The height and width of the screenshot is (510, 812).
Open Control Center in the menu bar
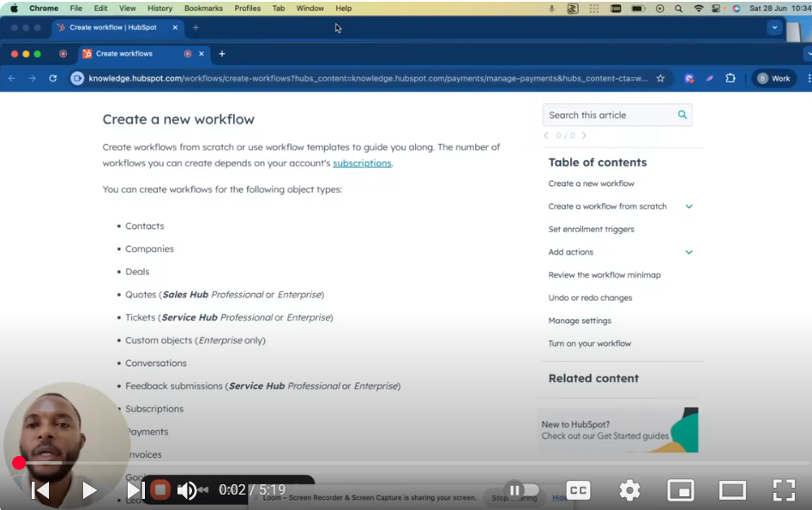click(x=716, y=9)
